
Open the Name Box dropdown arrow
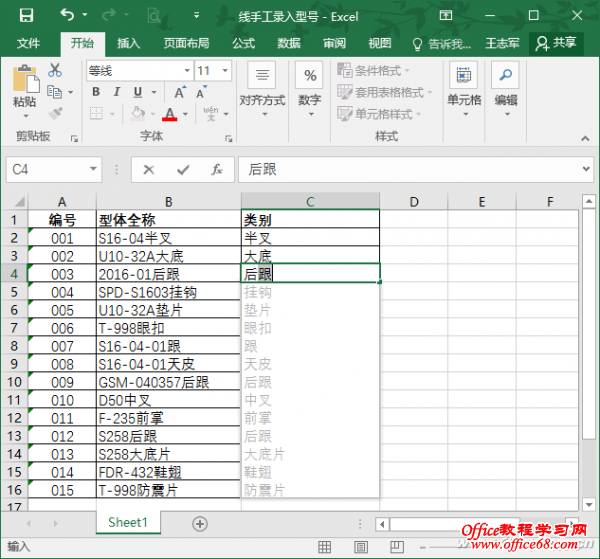(x=94, y=170)
